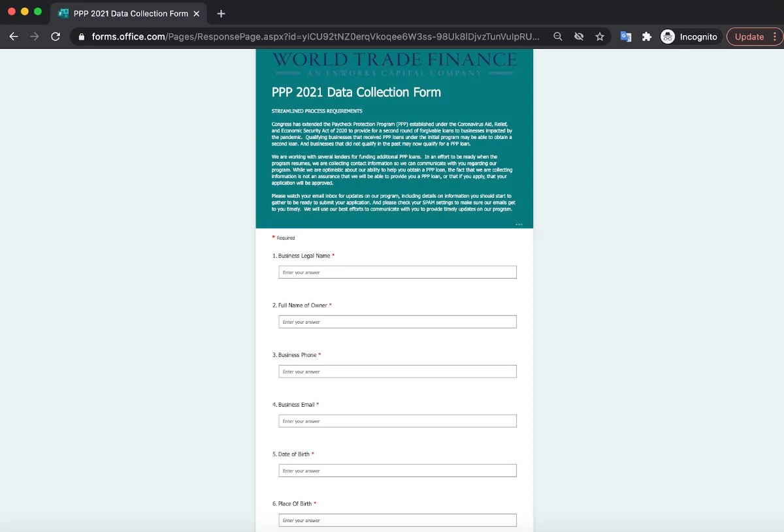Click the '2. Full Name of Owner' label
Viewport: 784px width, 532px height.
302,305
